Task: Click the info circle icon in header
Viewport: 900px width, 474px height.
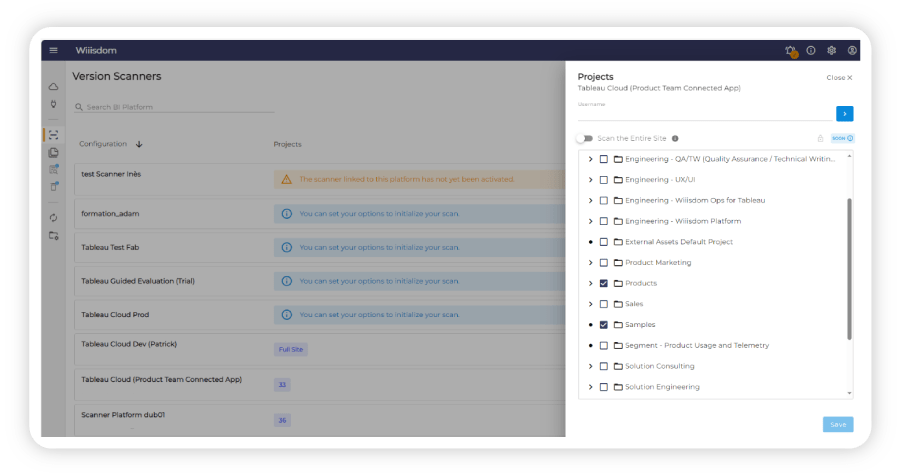Action: pos(811,50)
